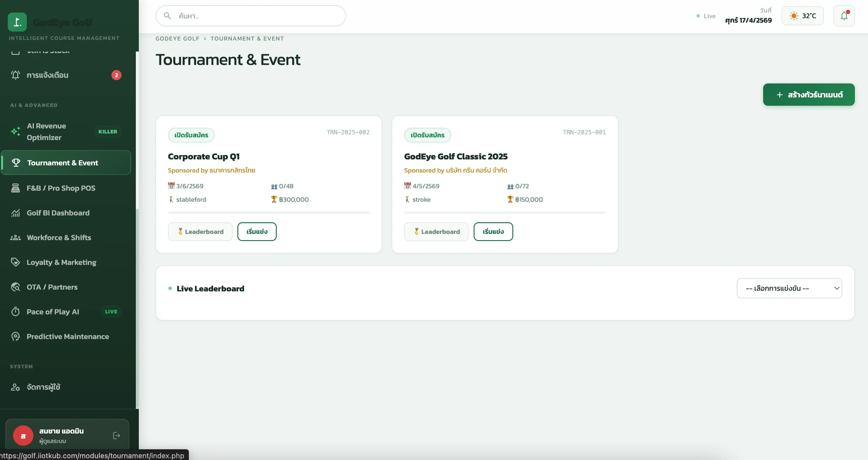Viewport: 868px width, 460px height.
Task: Open the weather widget showing 32°C
Action: point(802,16)
